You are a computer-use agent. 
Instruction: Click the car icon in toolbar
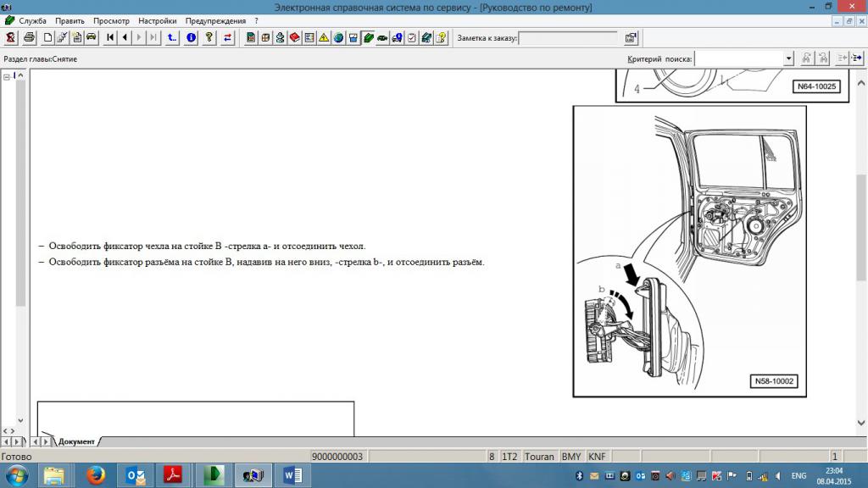(x=92, y=37)
